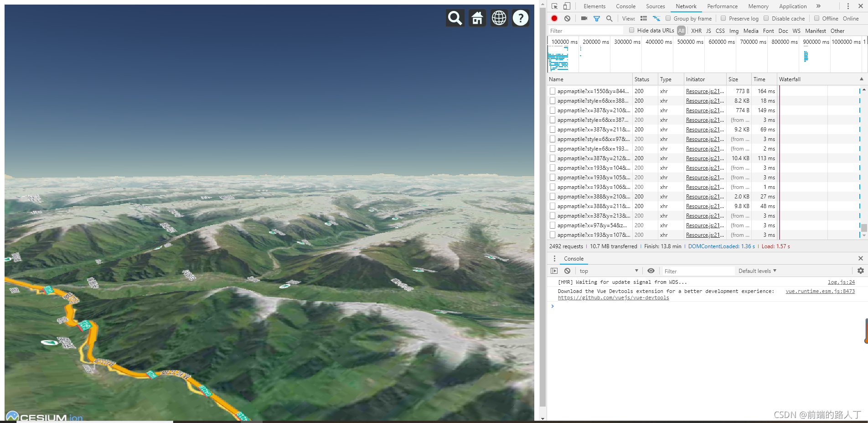Image resolution: width=868 pixels, height=423 pixels.
Task: Stop recording the network log
Action: coord(554,18)
